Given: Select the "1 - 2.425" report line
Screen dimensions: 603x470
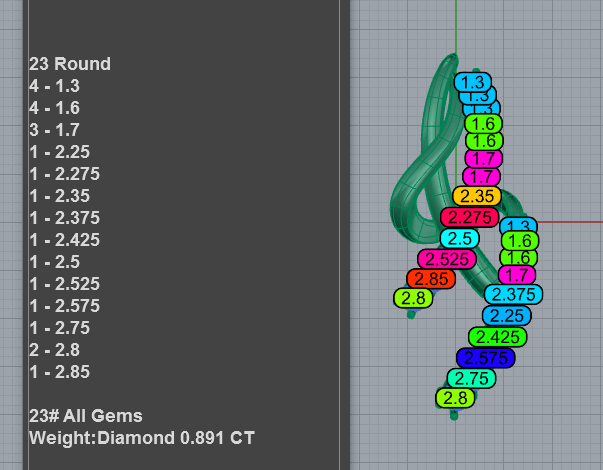Looking at the screenshot, I should [64, 240].
